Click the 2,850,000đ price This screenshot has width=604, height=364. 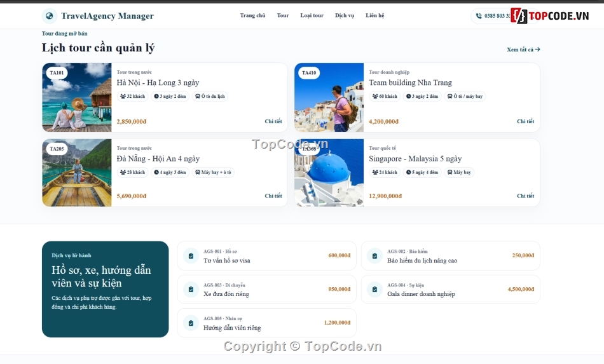[x=132, y=121]
